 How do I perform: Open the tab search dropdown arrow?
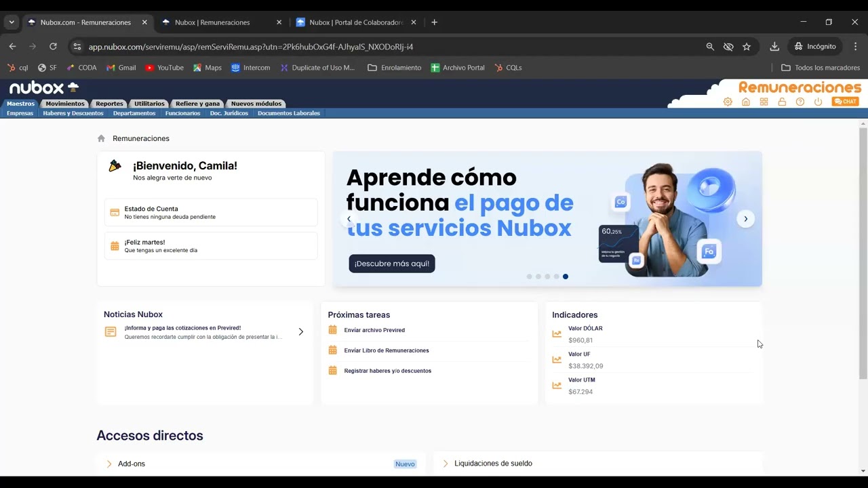pyautogui.click(x=12, y=22)
